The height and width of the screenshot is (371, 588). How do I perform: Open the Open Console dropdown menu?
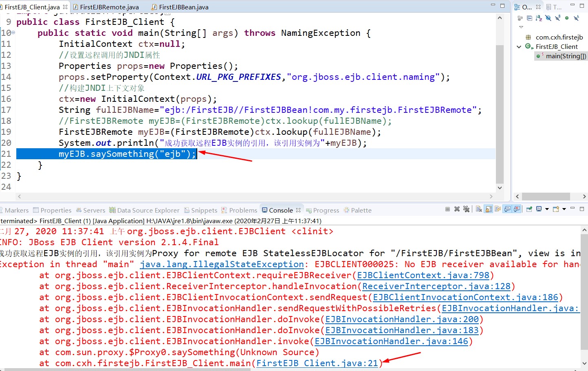tap(564, 209)
